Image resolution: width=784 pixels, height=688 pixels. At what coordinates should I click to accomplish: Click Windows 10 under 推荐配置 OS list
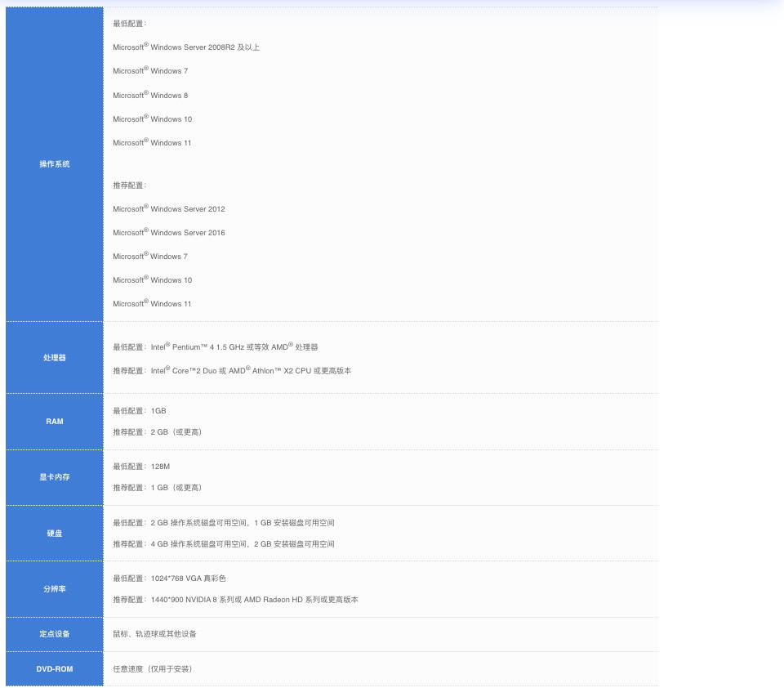(153, 279)
